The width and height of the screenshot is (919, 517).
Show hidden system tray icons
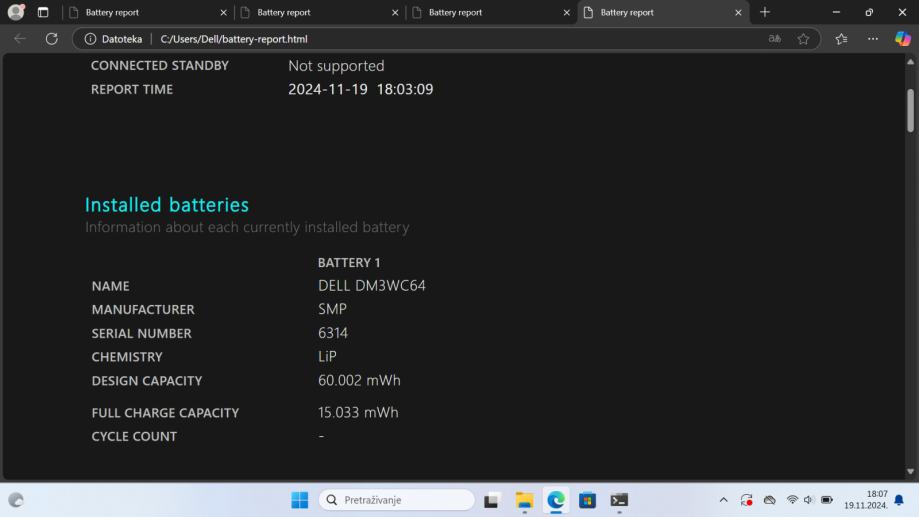(x=723, y=500)
